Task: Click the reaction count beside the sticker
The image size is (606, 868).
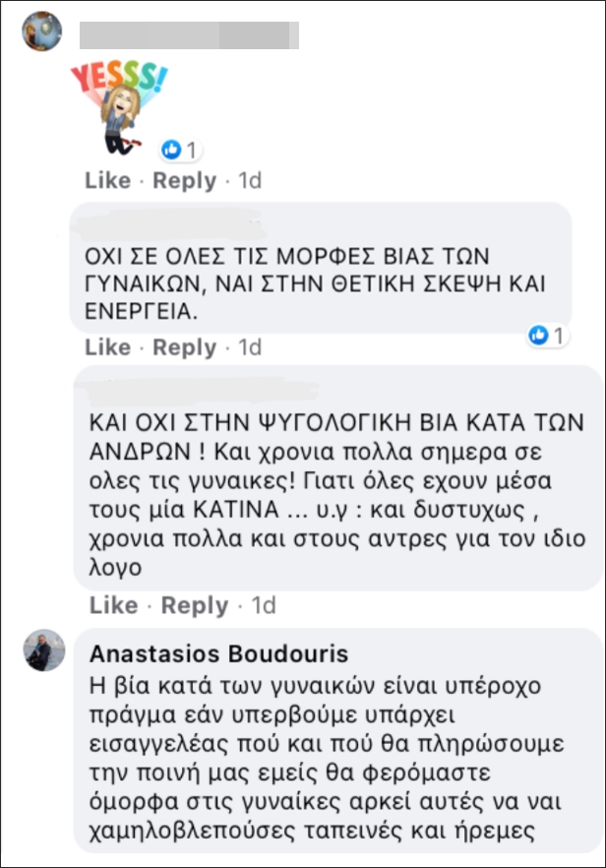Action: (192, 150)
